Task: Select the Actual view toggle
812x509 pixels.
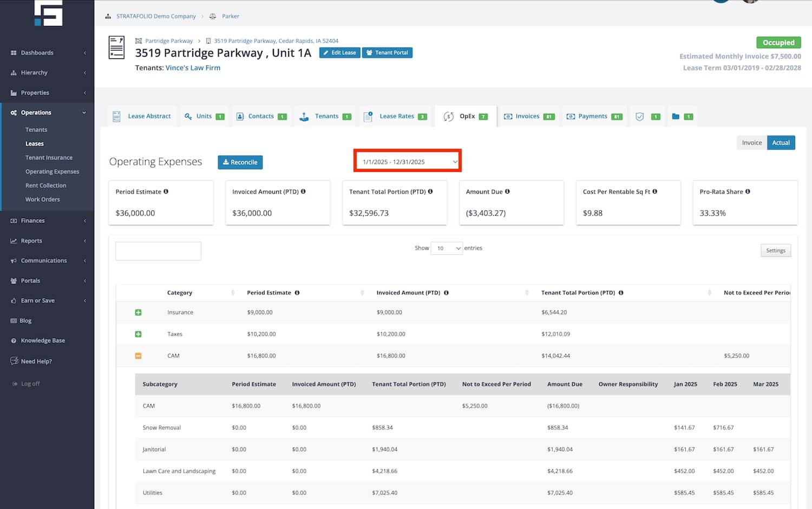Action: coord(781,143)
